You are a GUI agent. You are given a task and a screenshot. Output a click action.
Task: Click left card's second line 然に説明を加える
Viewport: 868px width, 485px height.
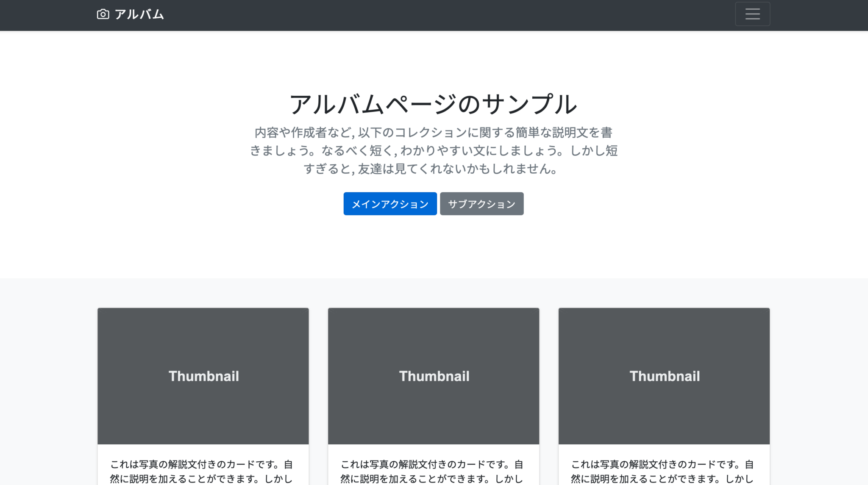click(x=201, y=479)
